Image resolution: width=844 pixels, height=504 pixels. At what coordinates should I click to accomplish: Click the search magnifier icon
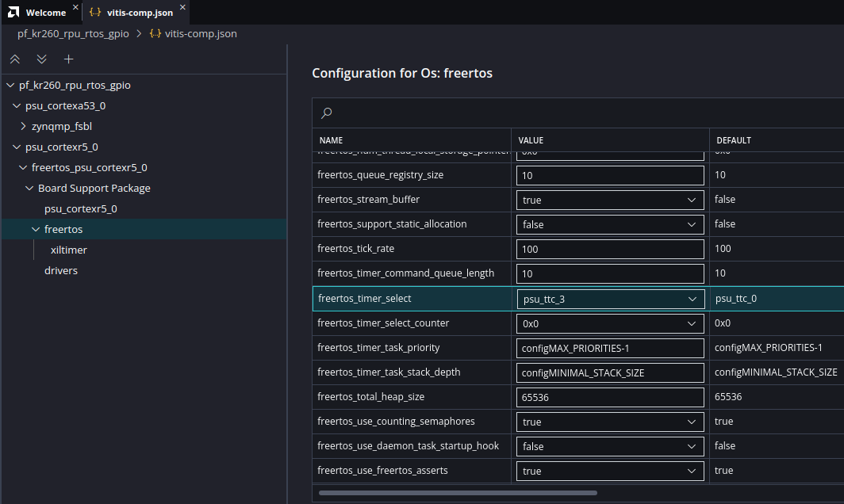(326, 113)
